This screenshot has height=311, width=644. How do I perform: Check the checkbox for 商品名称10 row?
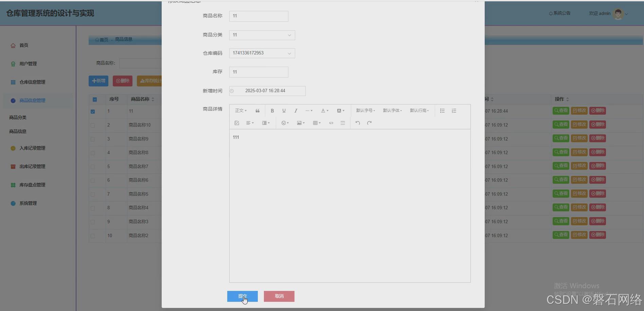(x=93, y=125)
